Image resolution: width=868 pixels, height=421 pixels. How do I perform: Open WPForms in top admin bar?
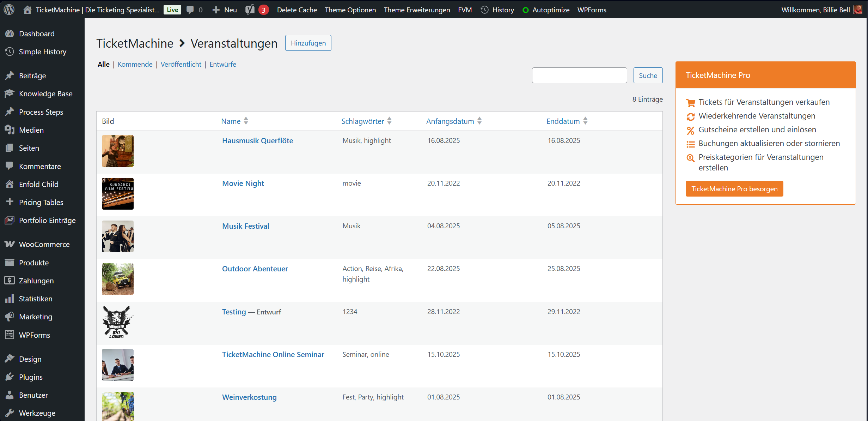[592, 10]
